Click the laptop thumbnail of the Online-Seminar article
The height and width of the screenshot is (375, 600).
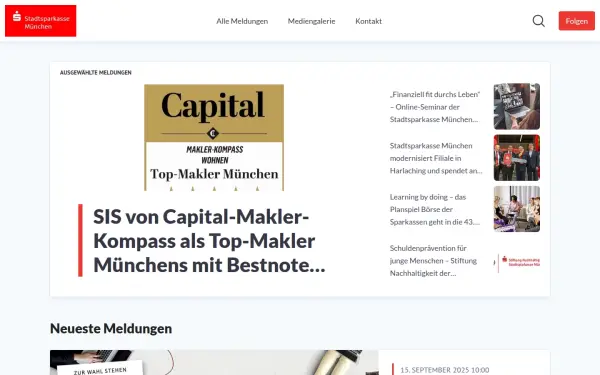point(517,106)
